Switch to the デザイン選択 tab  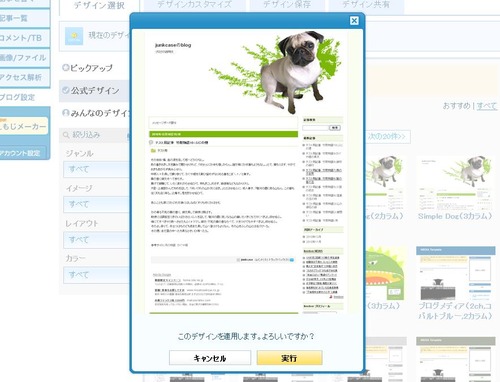[99, 6]
